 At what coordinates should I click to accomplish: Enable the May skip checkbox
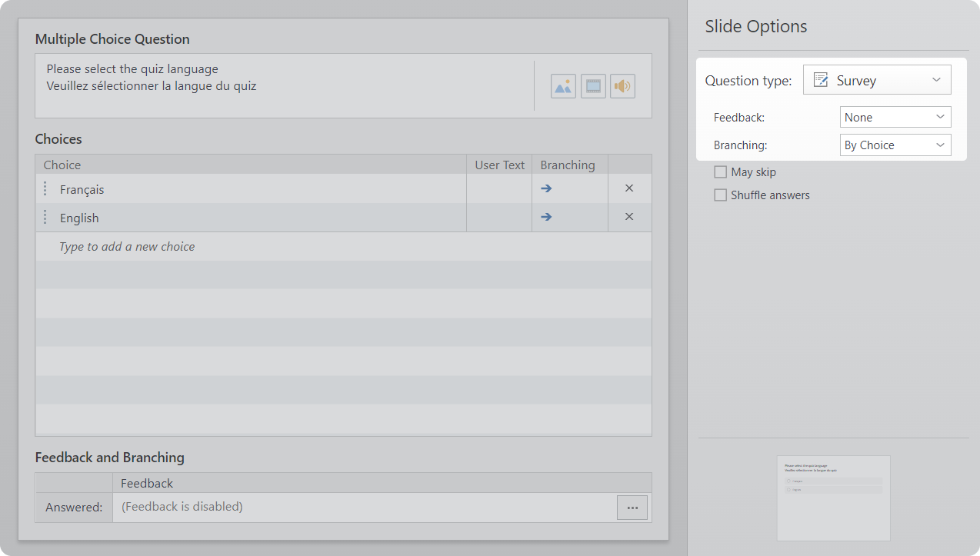pos(721,172)
